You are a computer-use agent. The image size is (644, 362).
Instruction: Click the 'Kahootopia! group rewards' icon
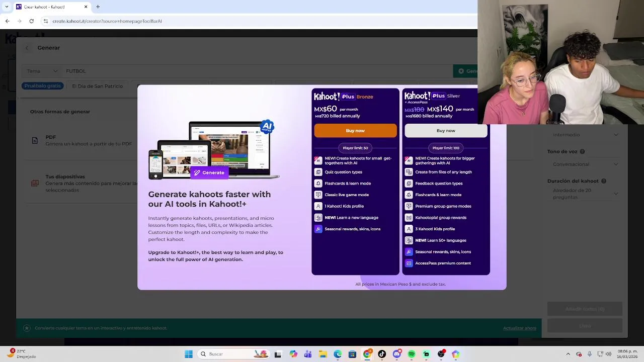[409, 218]
